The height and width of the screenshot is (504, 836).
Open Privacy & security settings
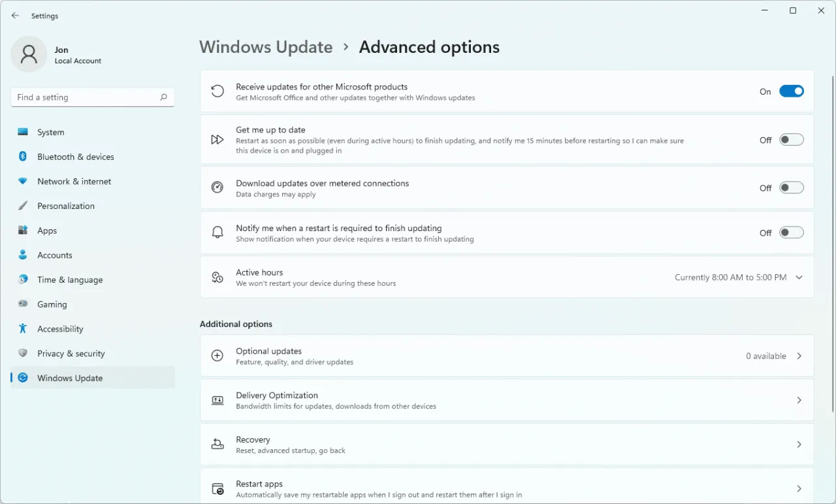[x=72, y=353]
